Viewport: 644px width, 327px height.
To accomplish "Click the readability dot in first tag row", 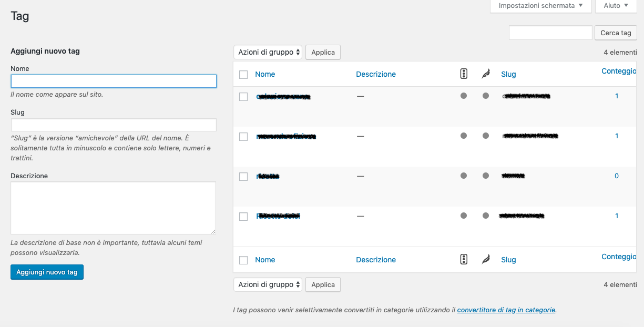I will [x=486, y=96].
